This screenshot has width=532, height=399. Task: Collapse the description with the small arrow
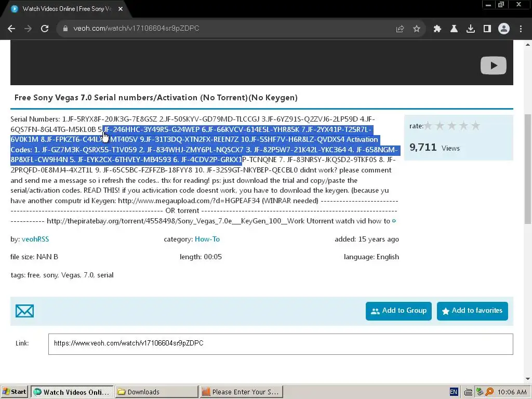coord(394,221)
